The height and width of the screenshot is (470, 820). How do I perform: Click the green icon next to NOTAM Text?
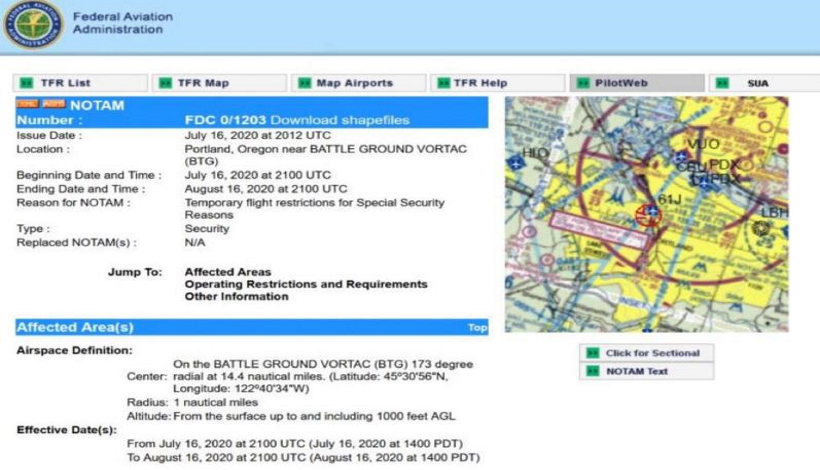click(x=592, y=372)
